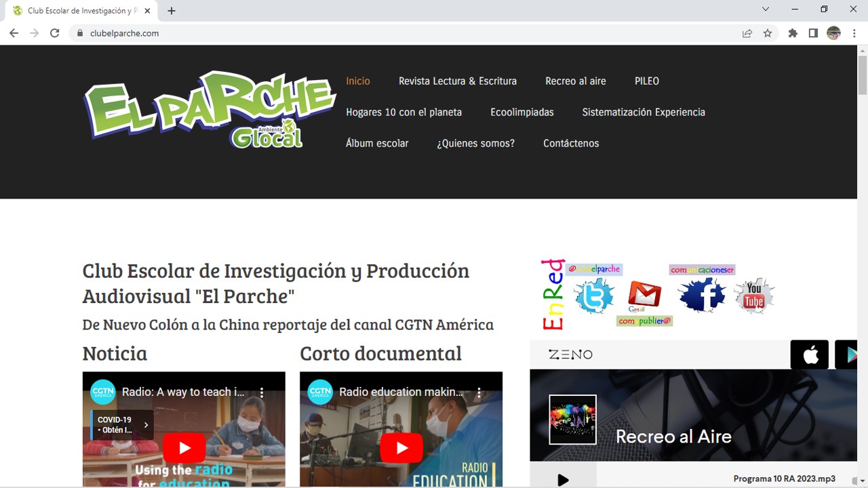The width and height of the screenshot is (868, 488).
Task: Open the Gmail envelope icon
Action: 644,295
